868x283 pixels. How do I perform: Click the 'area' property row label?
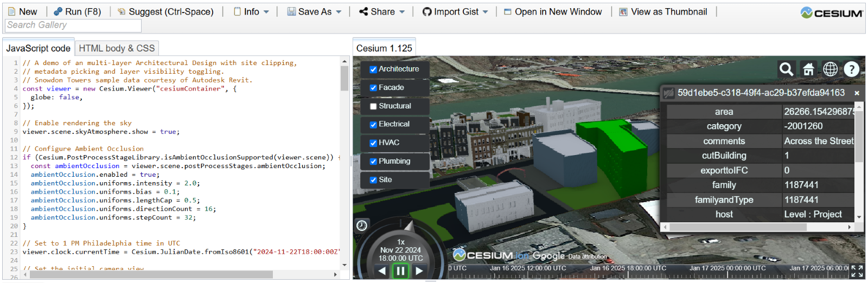[724, 112]
